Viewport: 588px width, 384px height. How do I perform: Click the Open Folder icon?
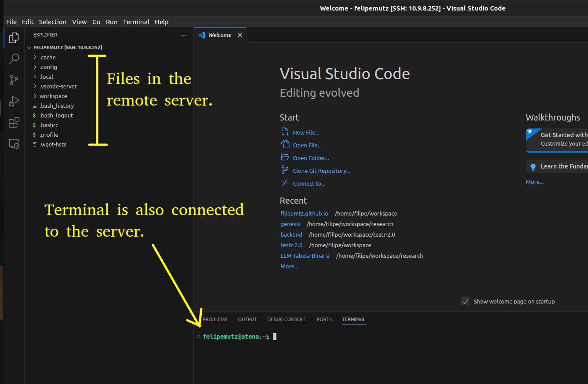(x=285, y=157)
